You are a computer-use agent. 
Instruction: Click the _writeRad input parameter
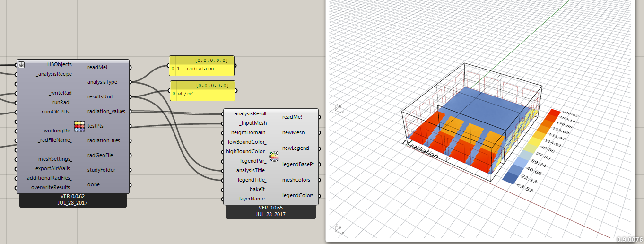click(x=60, y=93)
